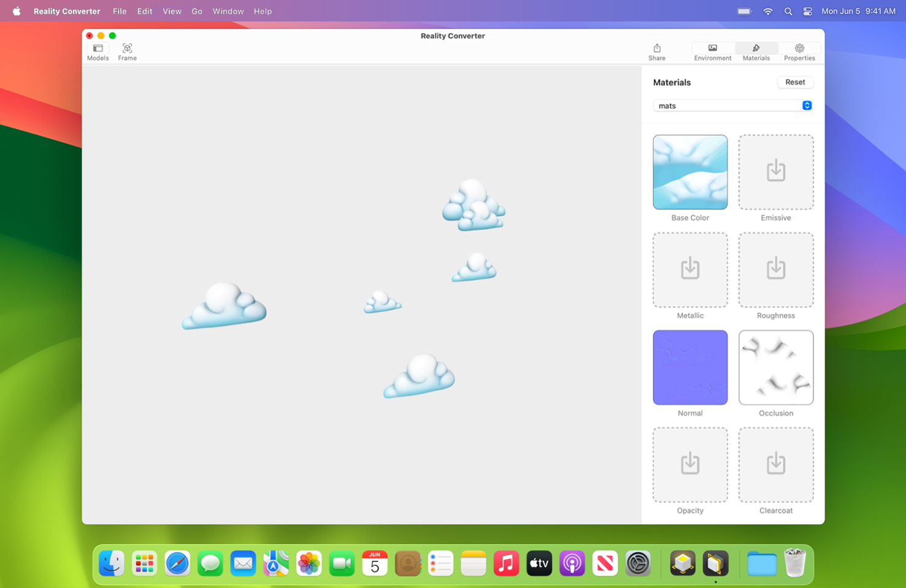This screenshot has height=588, width=906.
Task: Click the Reset materials button
Action: click(x=795, y=82)
